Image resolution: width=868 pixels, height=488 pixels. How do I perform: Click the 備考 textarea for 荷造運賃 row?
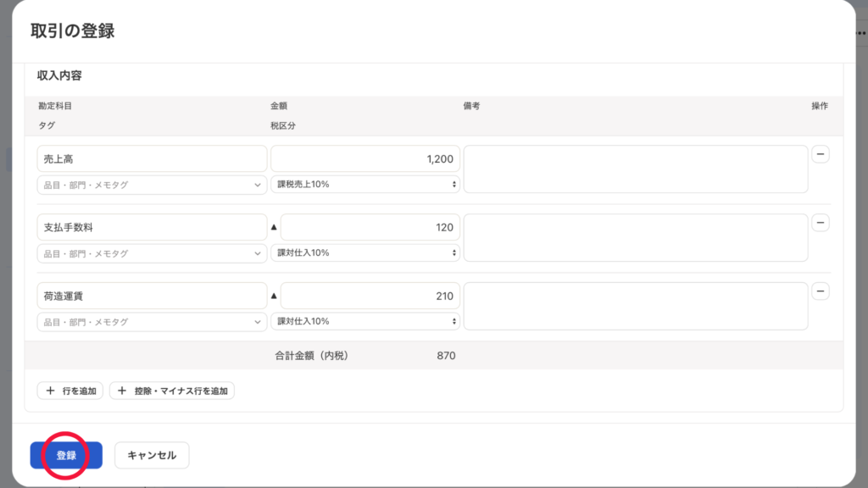[x=636, y=306]
